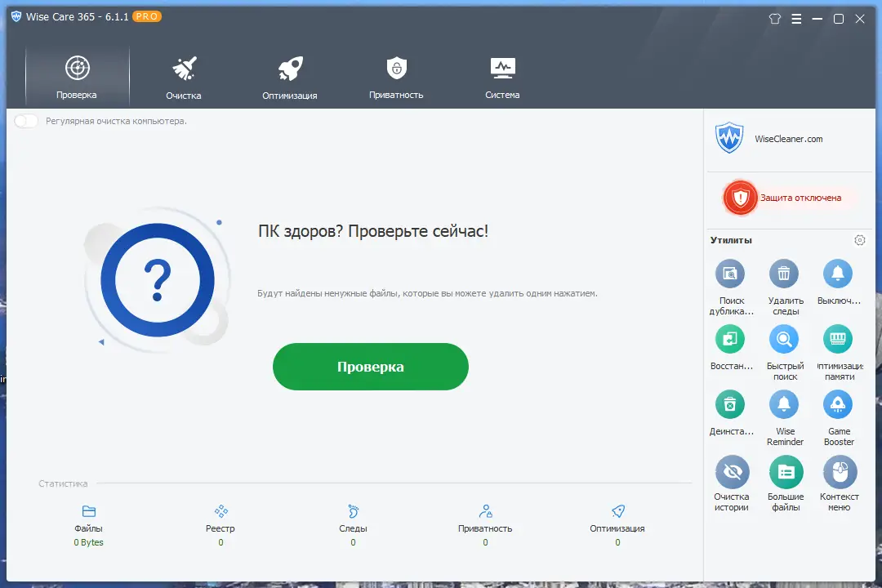Image resolution: width=882 pixels, height=588 pixels.
Task: Launch the Удалить следы utility
Action: click(784, 274)
